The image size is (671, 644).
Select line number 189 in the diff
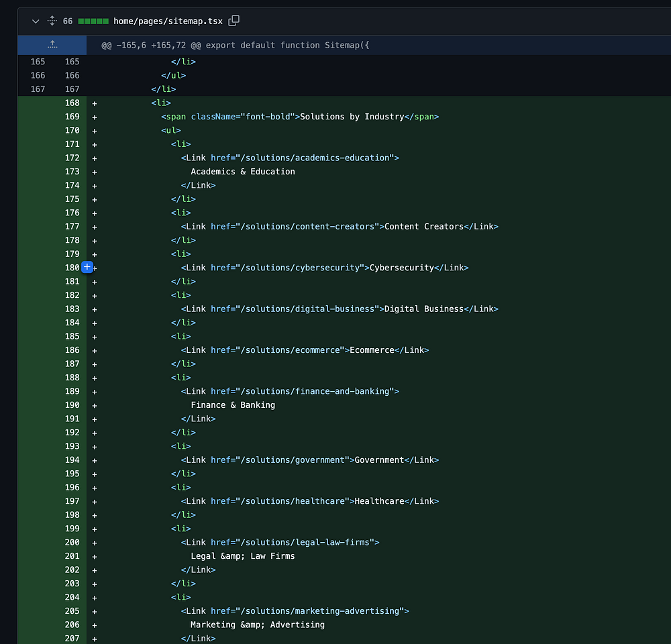tap(72, 392)
